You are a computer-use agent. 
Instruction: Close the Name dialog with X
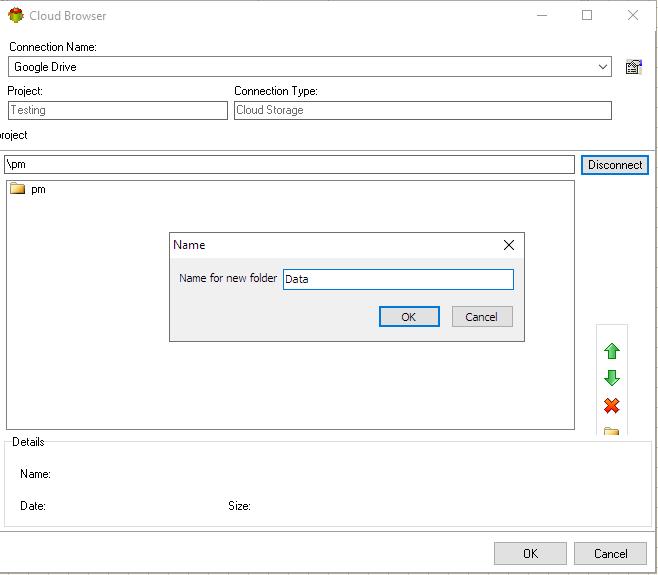pos(509,245)
